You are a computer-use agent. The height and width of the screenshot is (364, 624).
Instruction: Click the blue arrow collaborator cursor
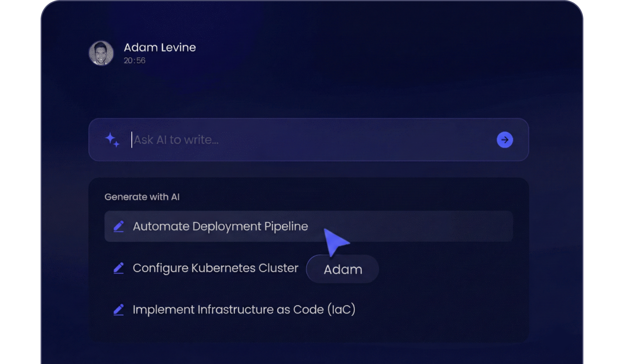(334, 241)
